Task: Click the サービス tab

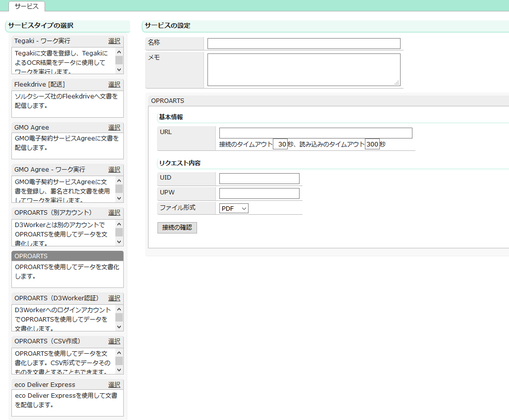Action: click(x=27, y=6)
